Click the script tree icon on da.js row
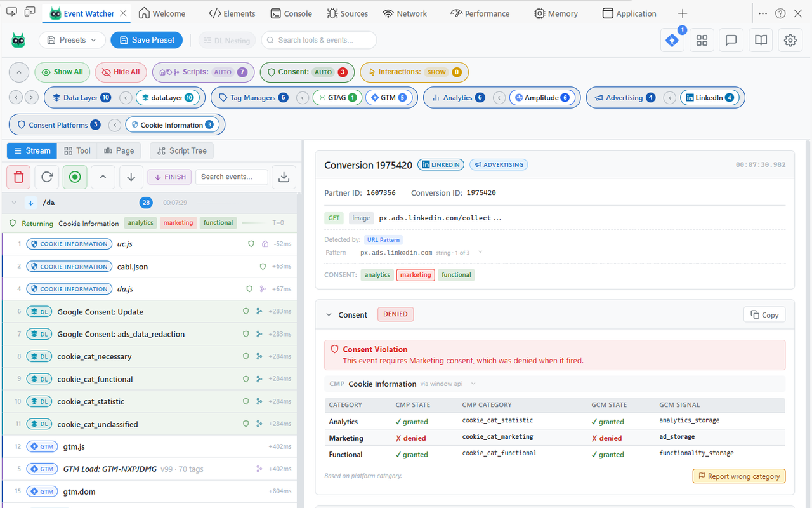Image resolution: width=812 pixels, height=508 pixels. [263, 289]
